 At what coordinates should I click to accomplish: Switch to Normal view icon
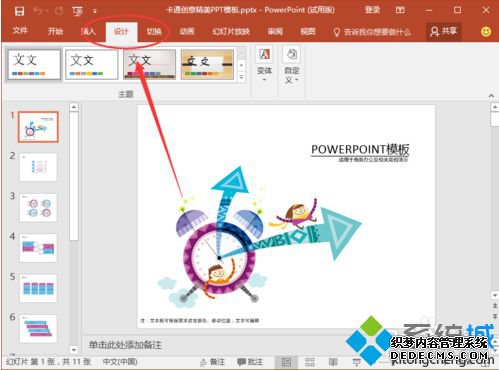tap(286, 362)
